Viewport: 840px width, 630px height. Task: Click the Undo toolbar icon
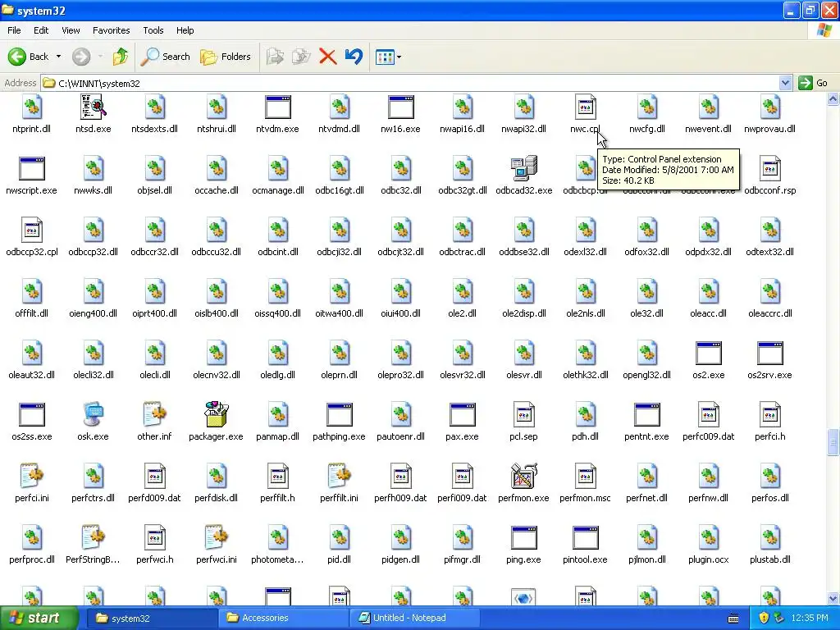354,57
